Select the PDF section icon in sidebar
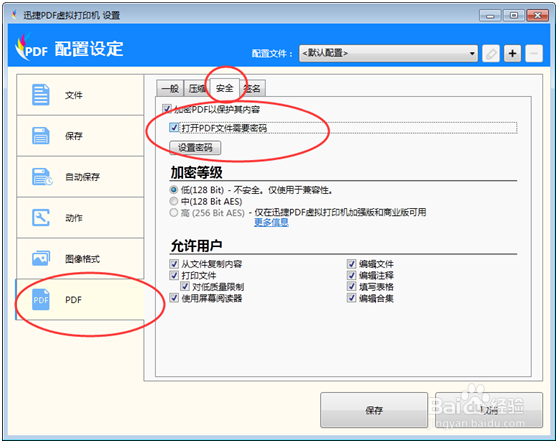 (41, 299)
